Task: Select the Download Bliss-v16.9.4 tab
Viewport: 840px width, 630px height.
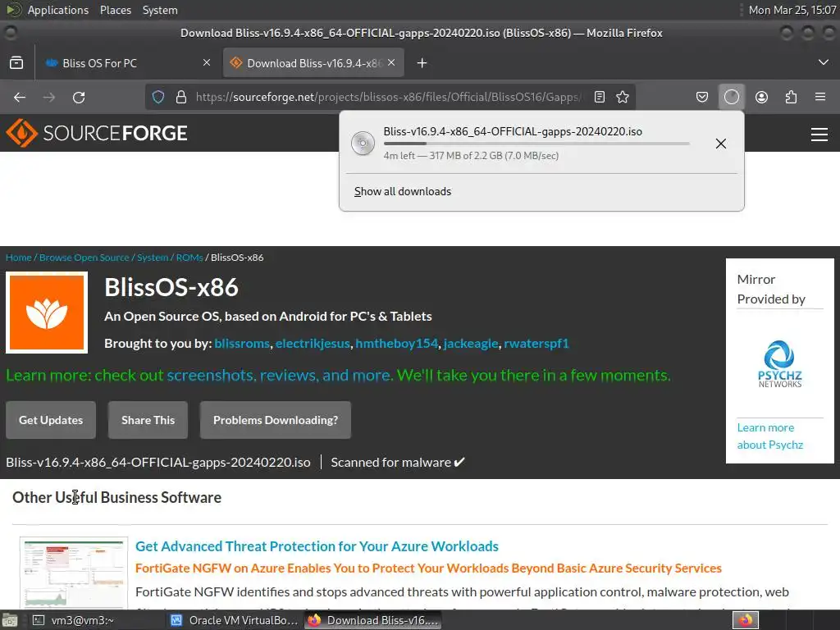Action: click(313, 62)
